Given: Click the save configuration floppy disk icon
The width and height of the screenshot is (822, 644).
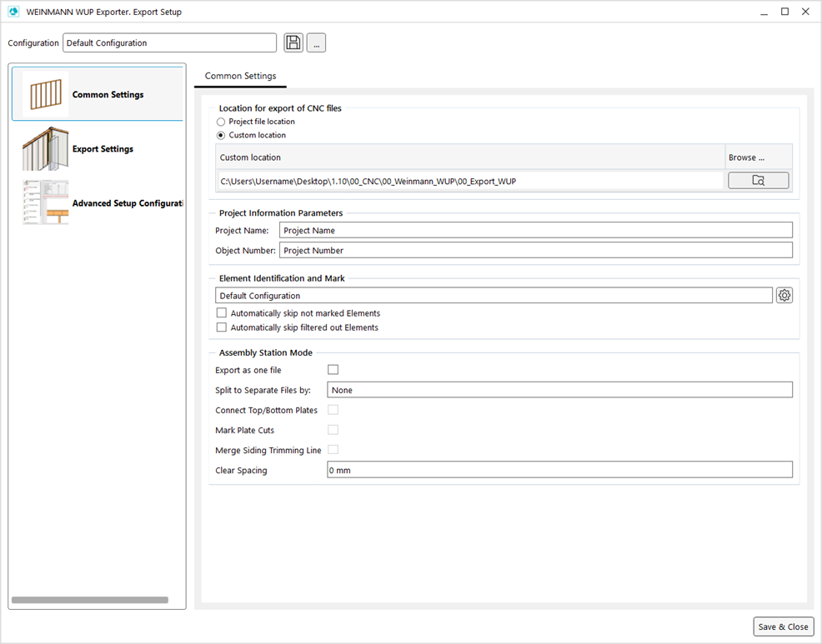Looking at the screenshot, I should pyautogui.click(x=293, y=43).
